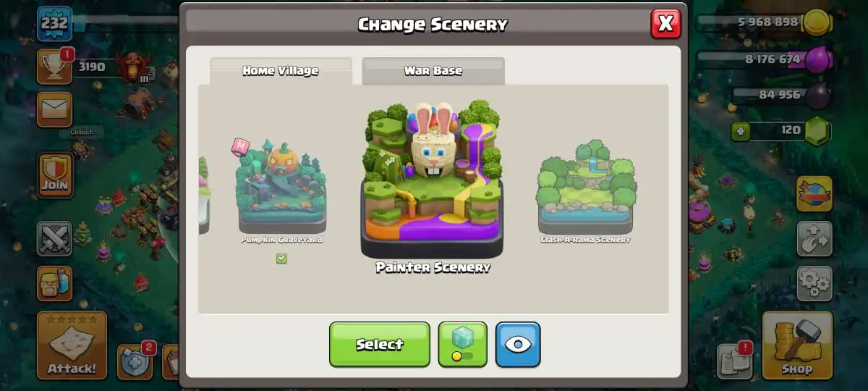Tap the crossed swords icon
Screen dimensions: 868x391
click(x=54, y=239)
